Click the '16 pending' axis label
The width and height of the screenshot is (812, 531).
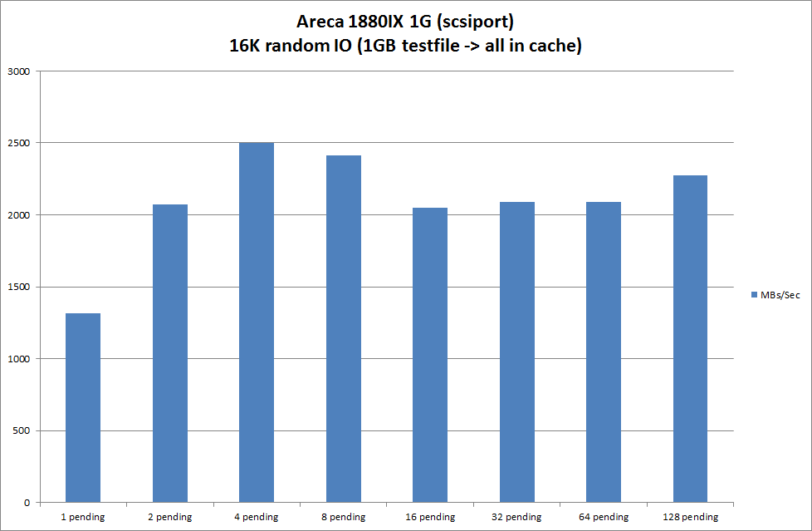(x=430, y=517)
